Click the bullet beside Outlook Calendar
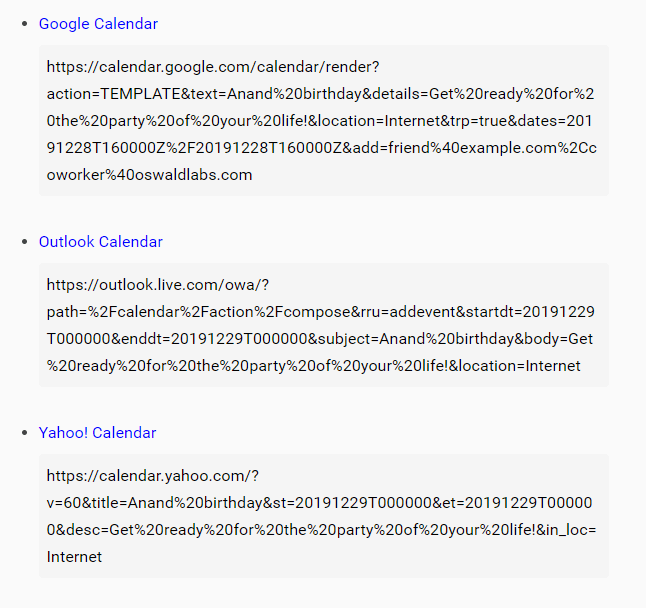This screenshot has width=646, height=608. click(x=25, y=242)
